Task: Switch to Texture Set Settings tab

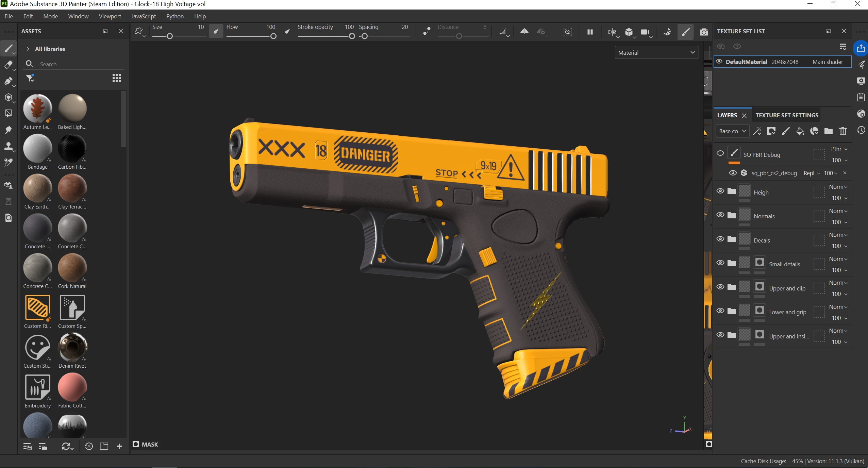Action: 787,115
